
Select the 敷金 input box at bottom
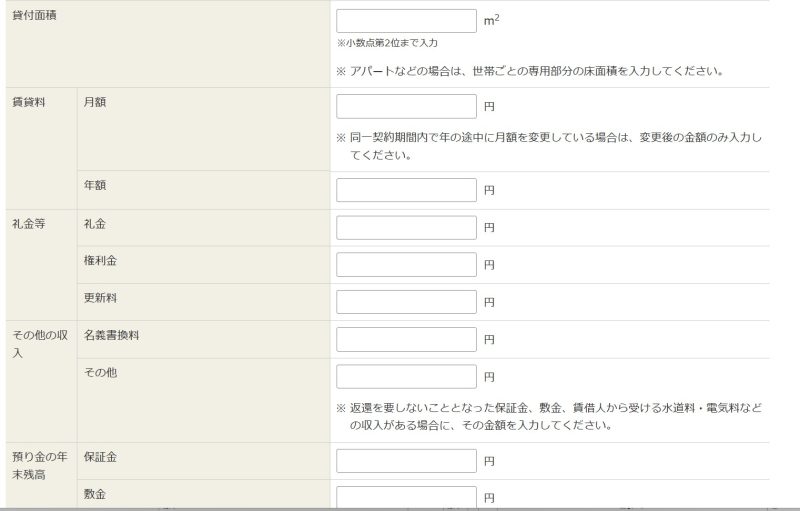pos(406,497)
